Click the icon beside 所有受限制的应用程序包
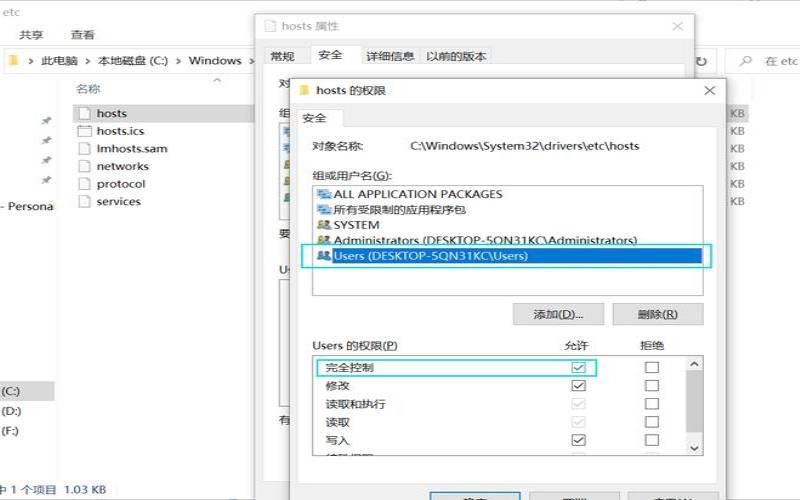The image size is (800, 500). (324, 210)
